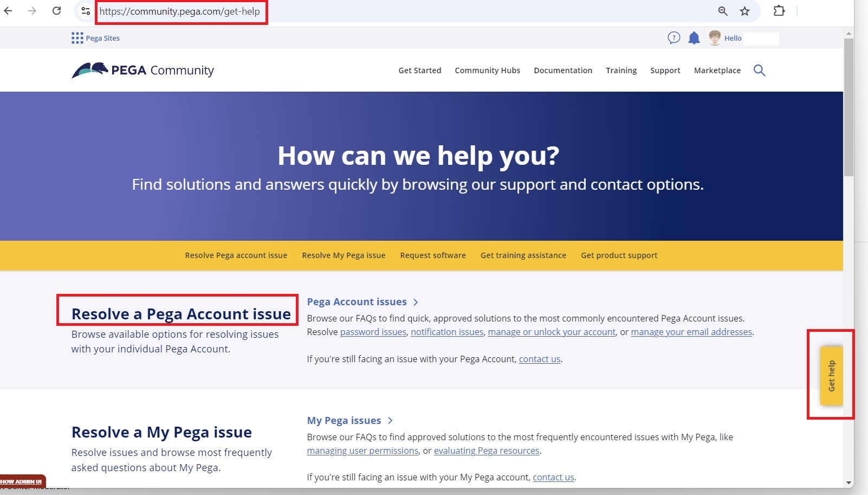Open the Training menu
Viewport: 868px width, 495px height.
coord(621,70)
